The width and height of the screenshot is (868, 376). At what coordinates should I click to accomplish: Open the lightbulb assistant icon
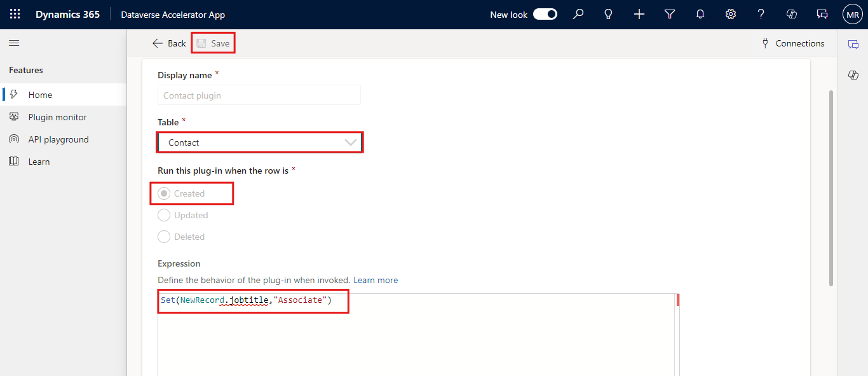coord(608,14)
